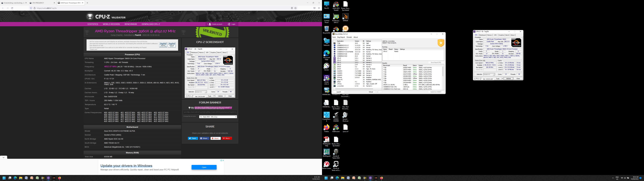Select the World of Tanks ASIA shortcut
The height and width of the screenshot is (181, 644).
point(336,154)
